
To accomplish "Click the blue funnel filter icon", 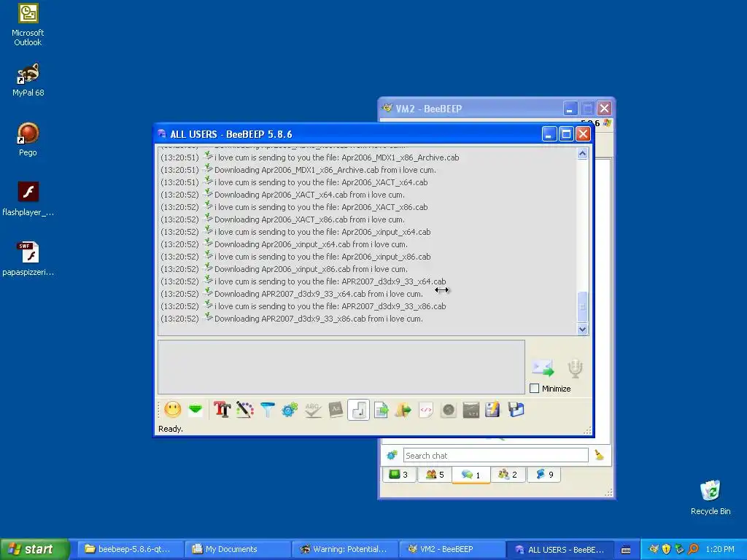I will (268, 410).
